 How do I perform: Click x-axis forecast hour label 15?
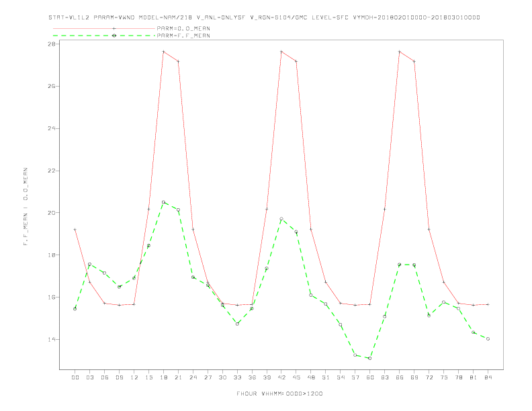(148, 377)
